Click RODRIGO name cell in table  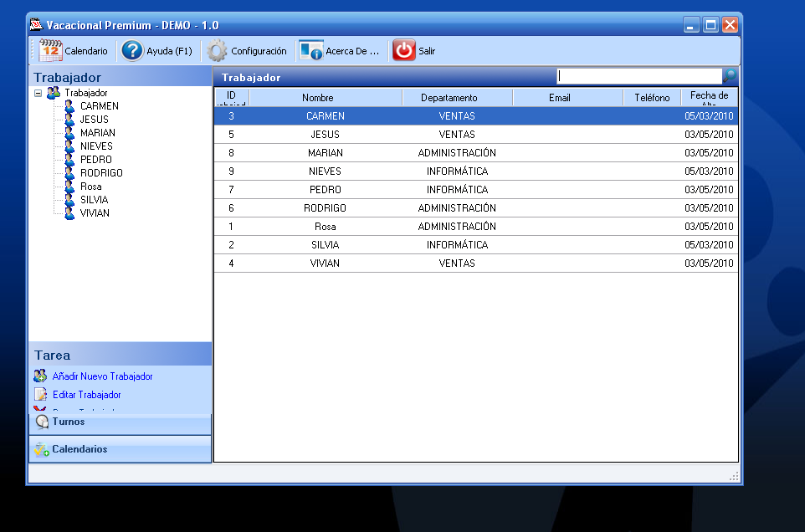click(x=326, y=208)
